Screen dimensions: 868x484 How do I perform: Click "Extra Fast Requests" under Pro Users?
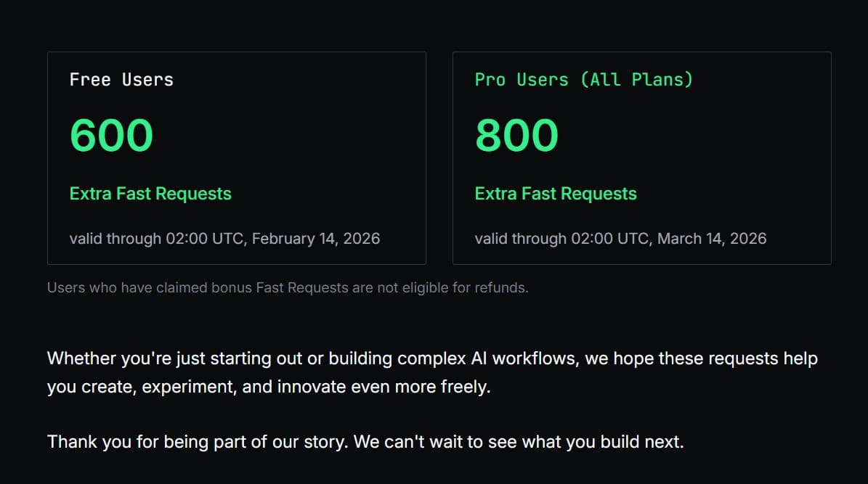(x=556, y=194)
